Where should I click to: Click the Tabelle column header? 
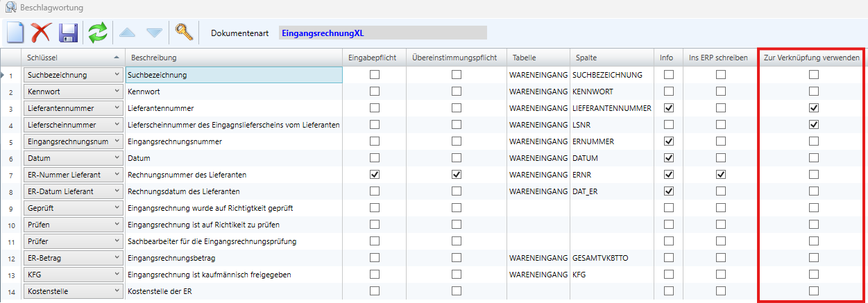point(525,57)
